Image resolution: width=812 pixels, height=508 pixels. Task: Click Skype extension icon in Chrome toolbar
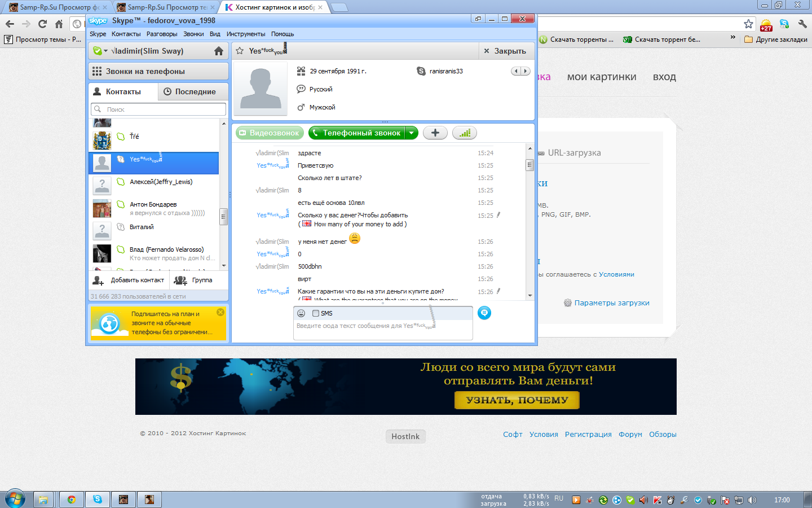[x=784, y=24]
